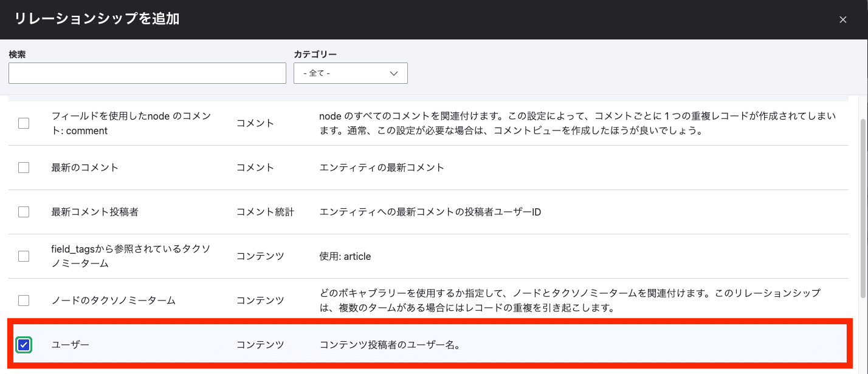Viewport: 868px width, 374px height.
Task: Close the リレーションシップを追加 dialog
Action: pyautogui.click(x=844, y=19)
